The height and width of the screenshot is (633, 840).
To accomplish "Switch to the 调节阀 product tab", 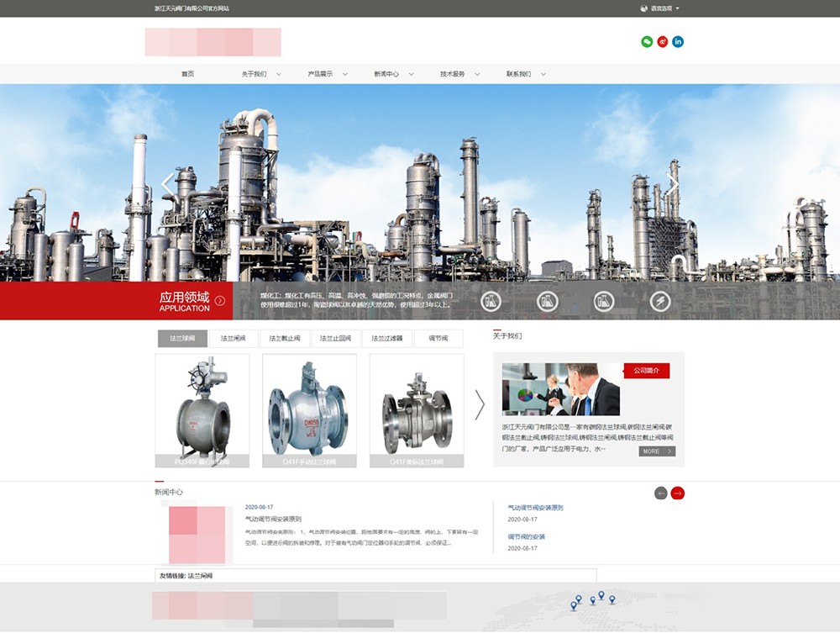I will tap(438, 339).
